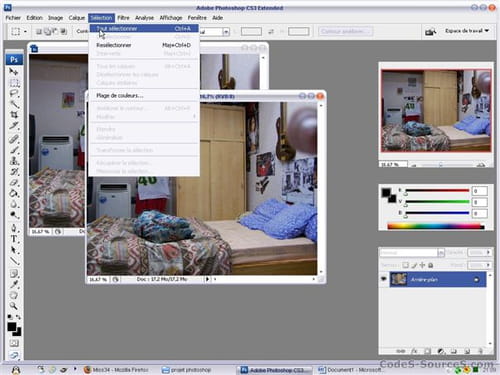This screenshot has height=375, width=500.
Task: Open Adobe Bridge from options bar
Action: point(430,32)
